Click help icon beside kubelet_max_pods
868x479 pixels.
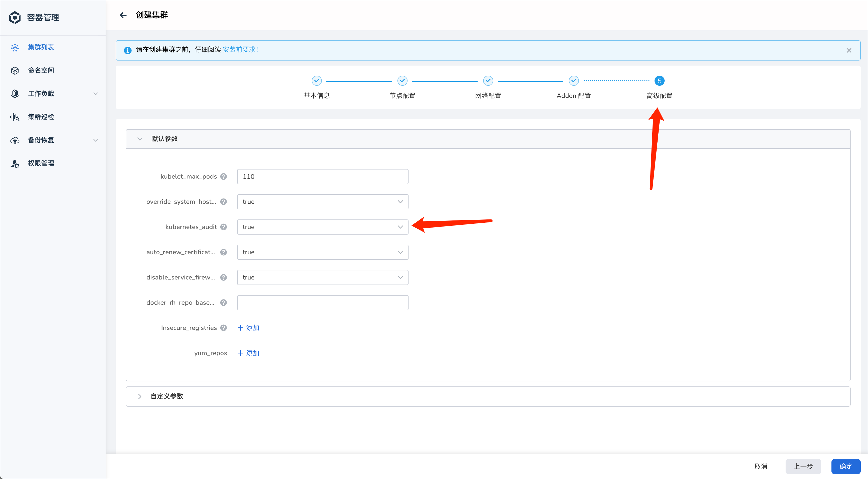[223, 176]
